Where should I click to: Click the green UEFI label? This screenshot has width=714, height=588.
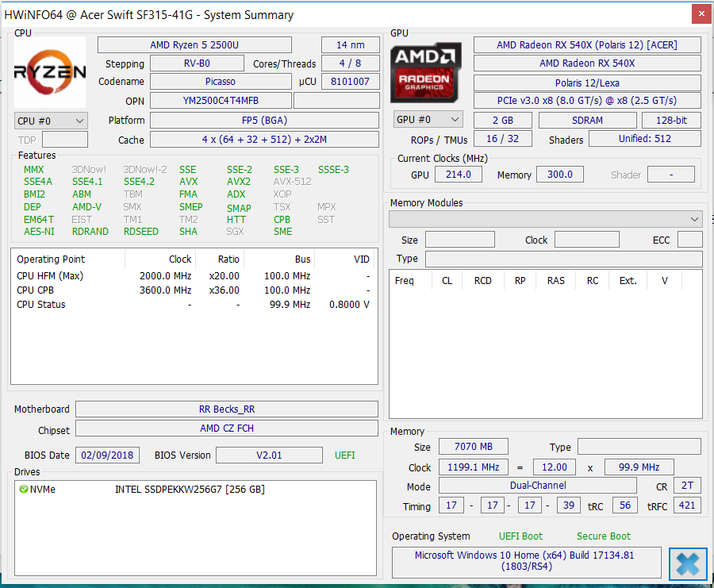pos(345,455)
